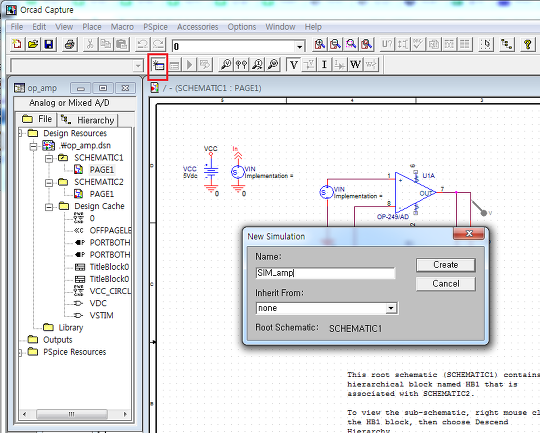Open the part selection dropdown arrow
540x433 pixels.
click(x=299, y=47)
